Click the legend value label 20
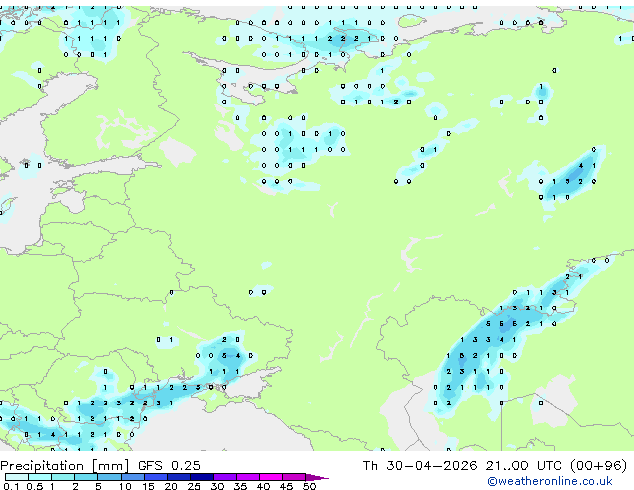The height and width of the screenshot is (490, 634). click(171, 486)
